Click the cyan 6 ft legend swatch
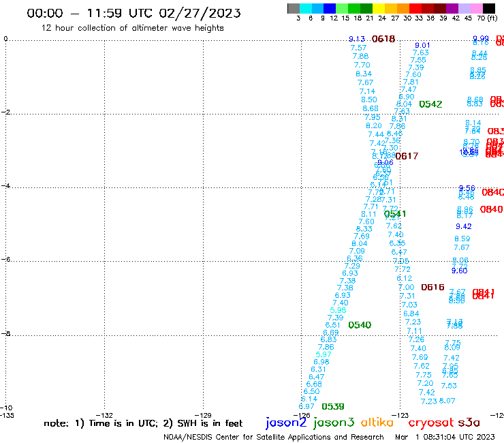The height and width of the screenshot is (443, 504). (305, 8)
